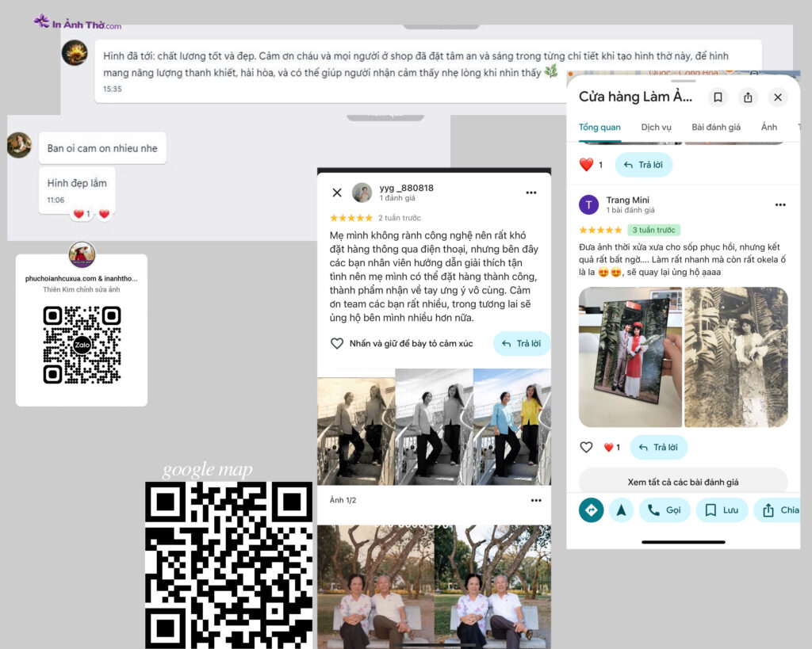Click Xem tất cả các bài đánh giá
Viewport: 812px width, 649px height.
pos(683,482)
